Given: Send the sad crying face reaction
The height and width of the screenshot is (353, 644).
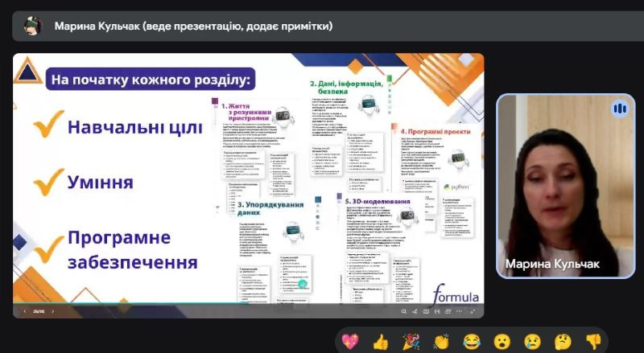Looking at the screenshot, I should [x=532, y=341].
